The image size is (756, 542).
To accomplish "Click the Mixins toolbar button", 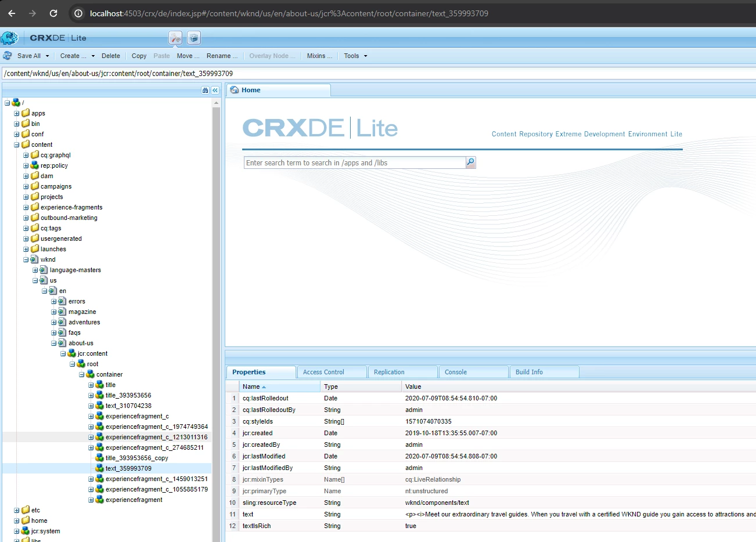I will 319,56.
